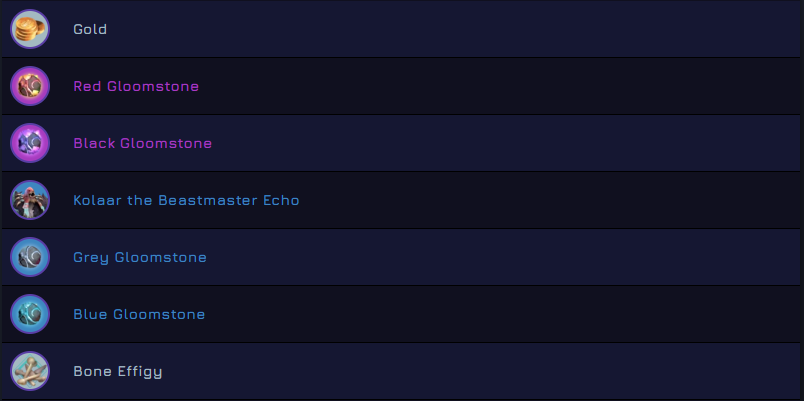Click the Red Gloomstone icon
The width and height of the screenshot is (804, 401).
point(30,86)
